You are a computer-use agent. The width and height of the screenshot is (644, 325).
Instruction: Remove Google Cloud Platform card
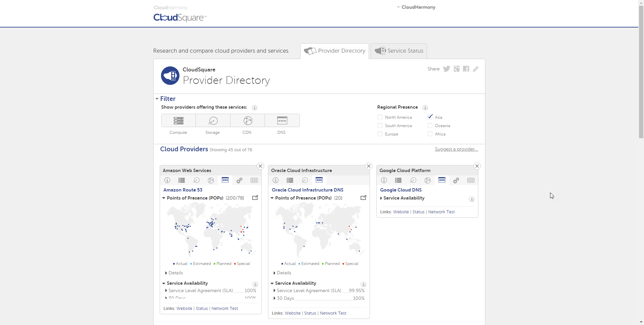pyautogui.click(x=477, y=166)
